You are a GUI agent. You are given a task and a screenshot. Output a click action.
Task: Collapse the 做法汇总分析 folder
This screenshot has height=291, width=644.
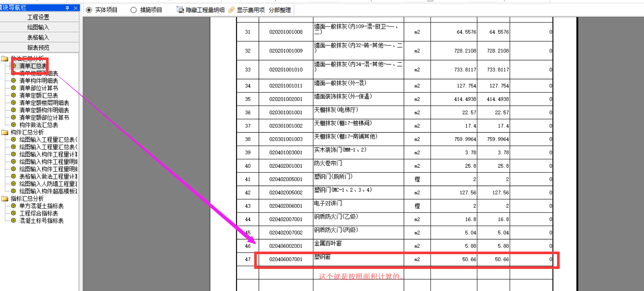[x=5, y=59]
